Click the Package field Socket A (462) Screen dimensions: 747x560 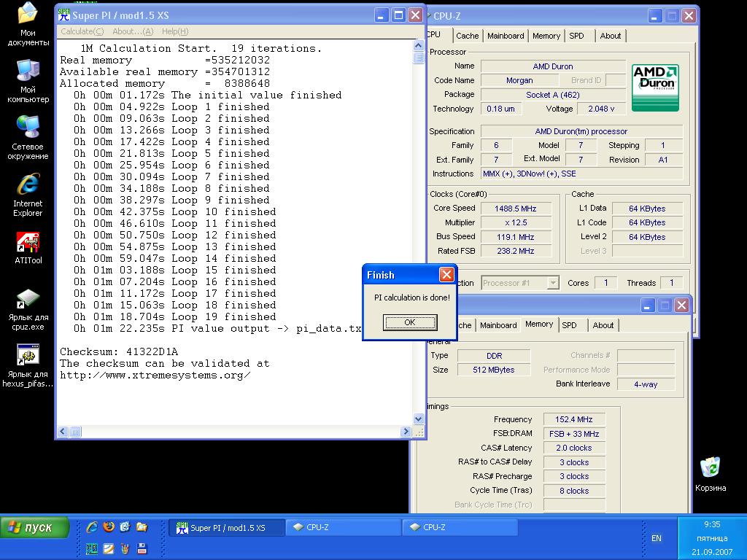click(553, 95)
